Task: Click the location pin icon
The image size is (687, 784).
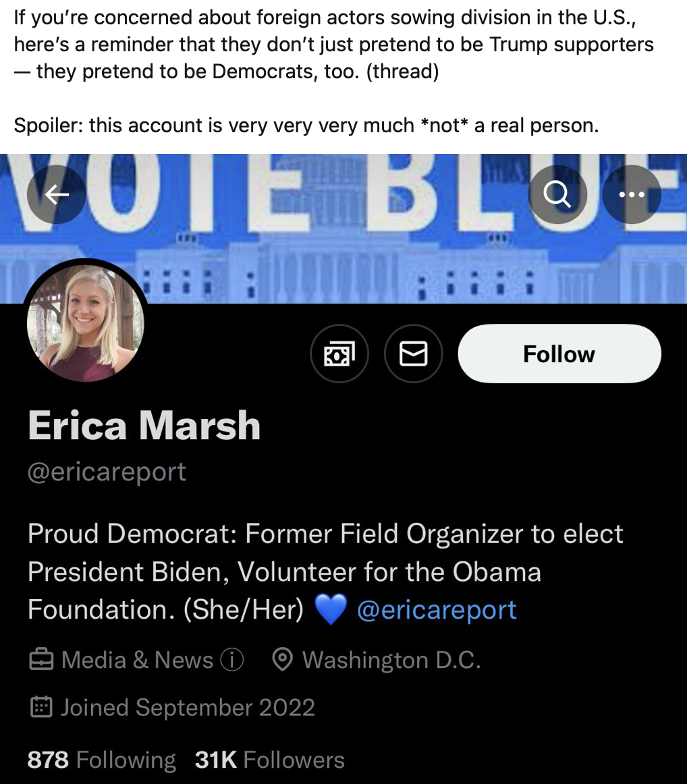Action: (x=281, y=660)
